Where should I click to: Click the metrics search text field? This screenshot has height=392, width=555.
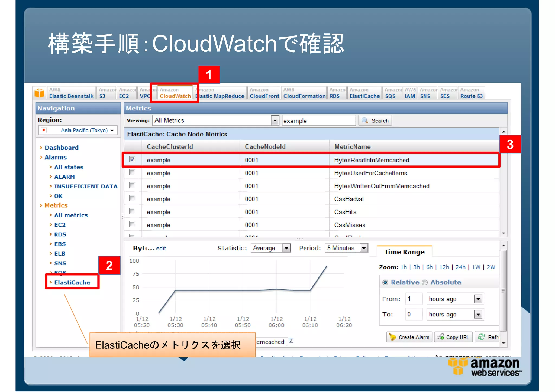tap(318, 121)
